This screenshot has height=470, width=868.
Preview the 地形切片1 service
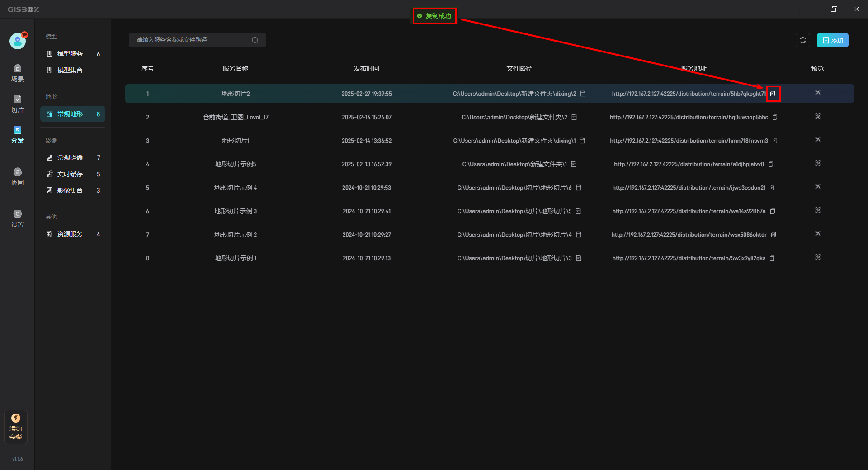pyautogui.click(x=818, y=140)
